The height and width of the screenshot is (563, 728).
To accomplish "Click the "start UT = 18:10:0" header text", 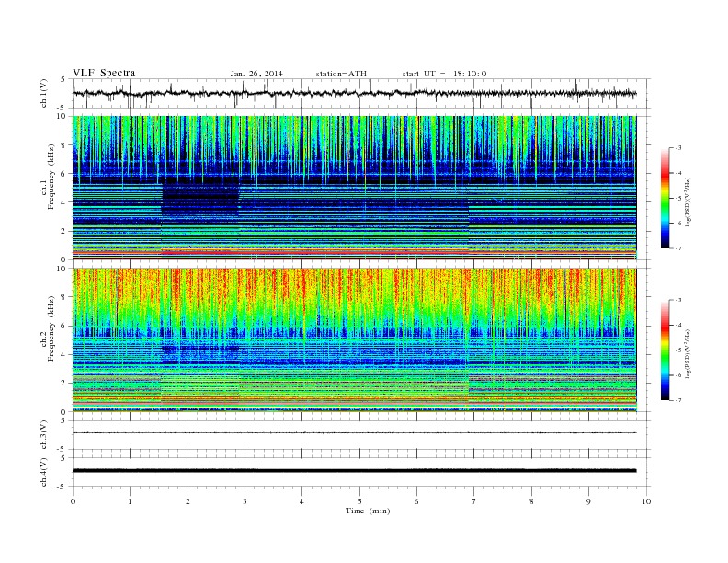I will pos(444,74).
